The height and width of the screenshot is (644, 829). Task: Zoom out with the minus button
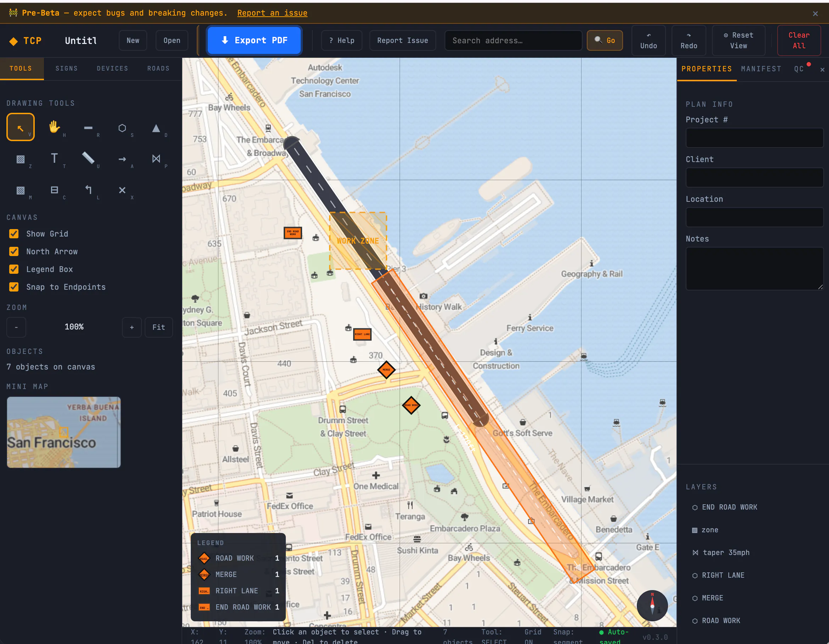(16, 327)
